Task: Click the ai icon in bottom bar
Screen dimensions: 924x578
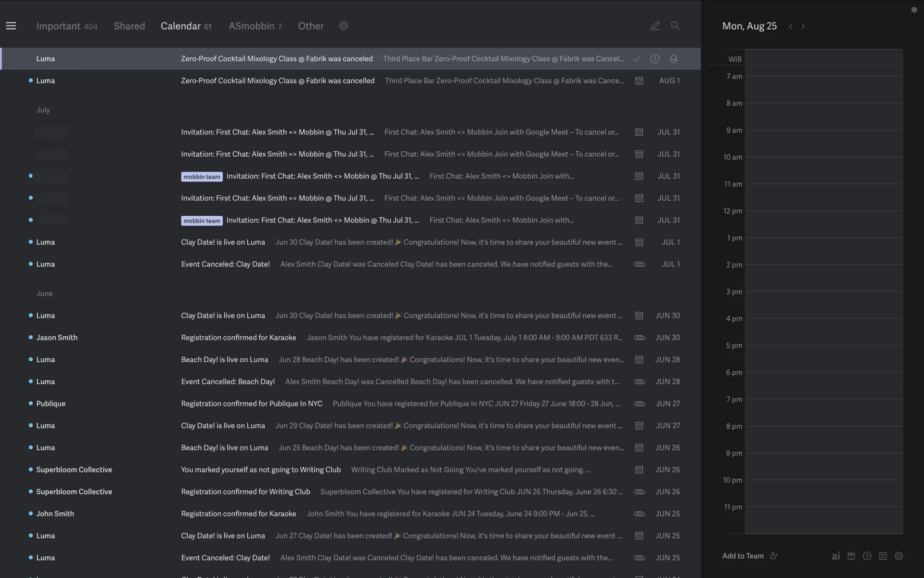Action: pos(836,556)
